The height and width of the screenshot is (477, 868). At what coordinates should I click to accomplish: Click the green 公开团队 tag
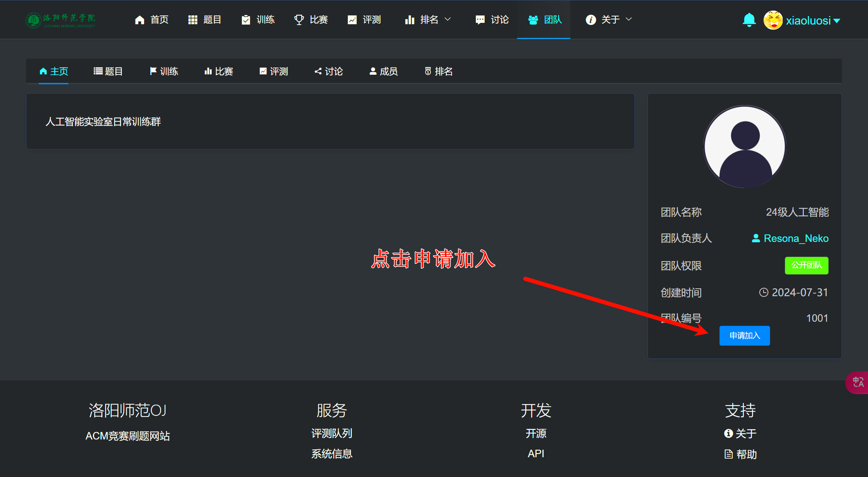point(806,265)
